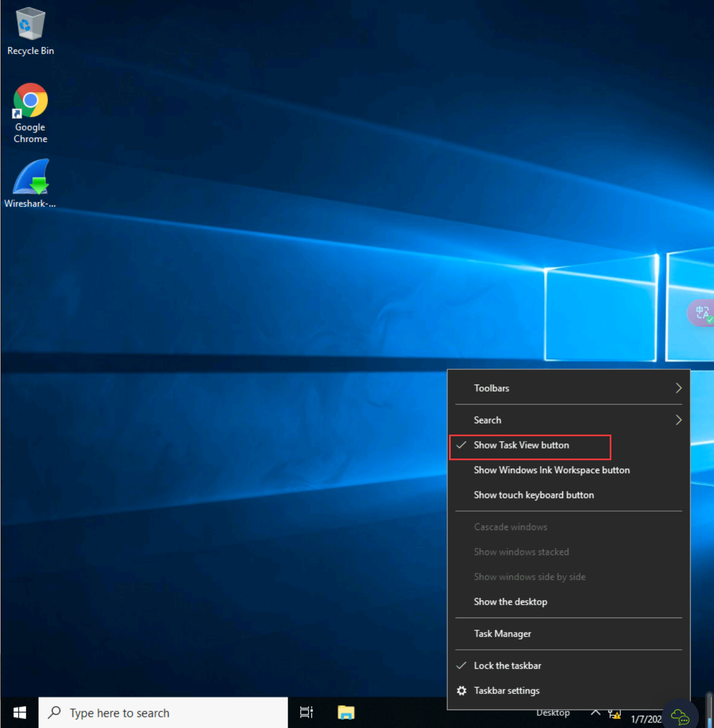Open Taskbar settings from context menu
The height and width of the screenshot is (728, 714).
point(568,691)
